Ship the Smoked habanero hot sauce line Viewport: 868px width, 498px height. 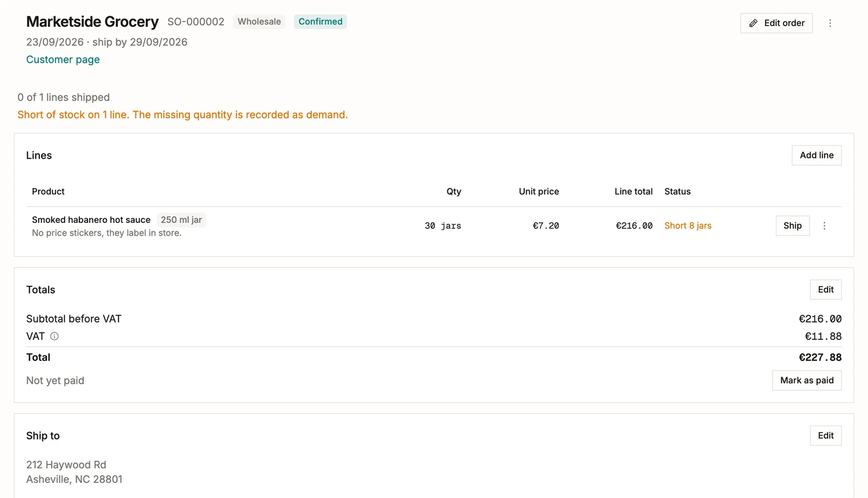tap(792, 226)
